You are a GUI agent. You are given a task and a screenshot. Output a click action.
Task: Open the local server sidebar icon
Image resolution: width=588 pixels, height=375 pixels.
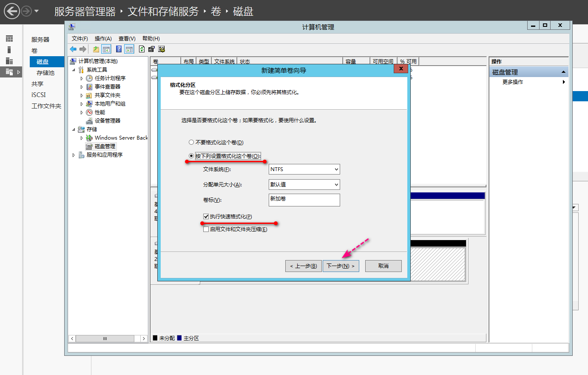tap(9, 50)
